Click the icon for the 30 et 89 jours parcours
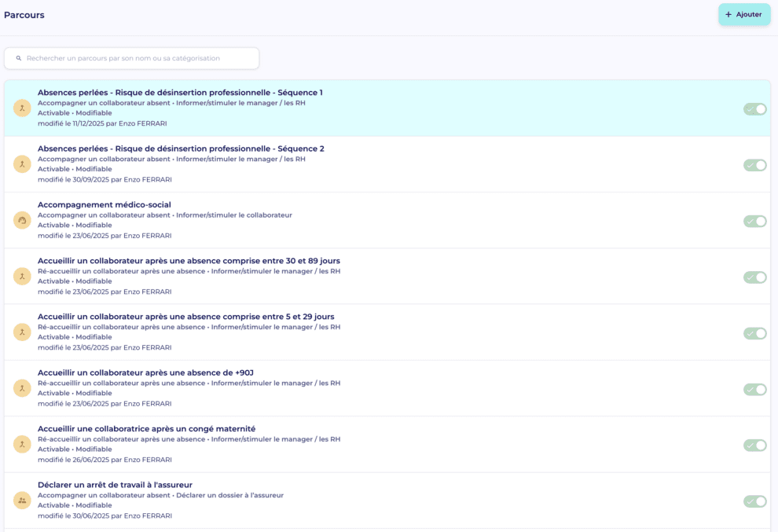Screen dimensions: 778x532 pyautogui.click(x=22, y=277)
